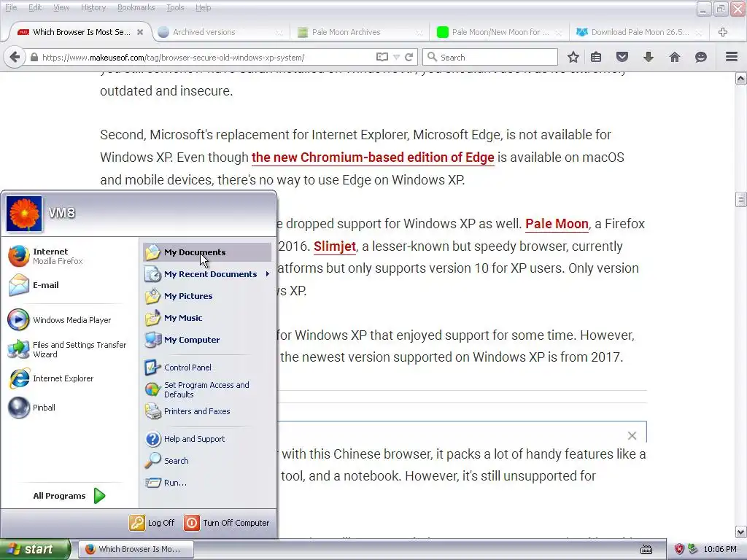Click the padlock site identity icon
This screenshot has height=560, width=747.
click(34, 57)
